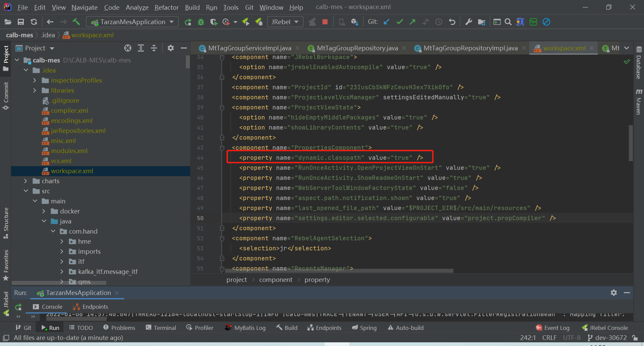Toggle tool window bars in status corner

click(6, 338)
